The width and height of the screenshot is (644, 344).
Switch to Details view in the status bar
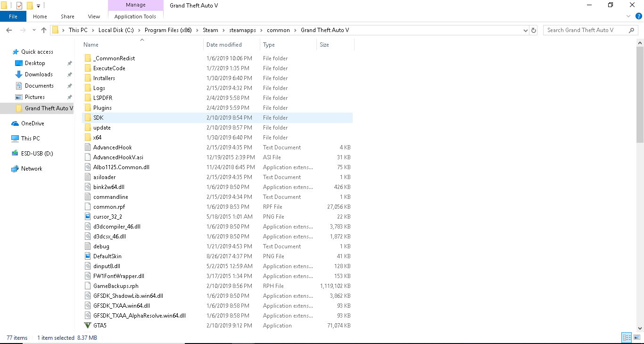[627, 337]
